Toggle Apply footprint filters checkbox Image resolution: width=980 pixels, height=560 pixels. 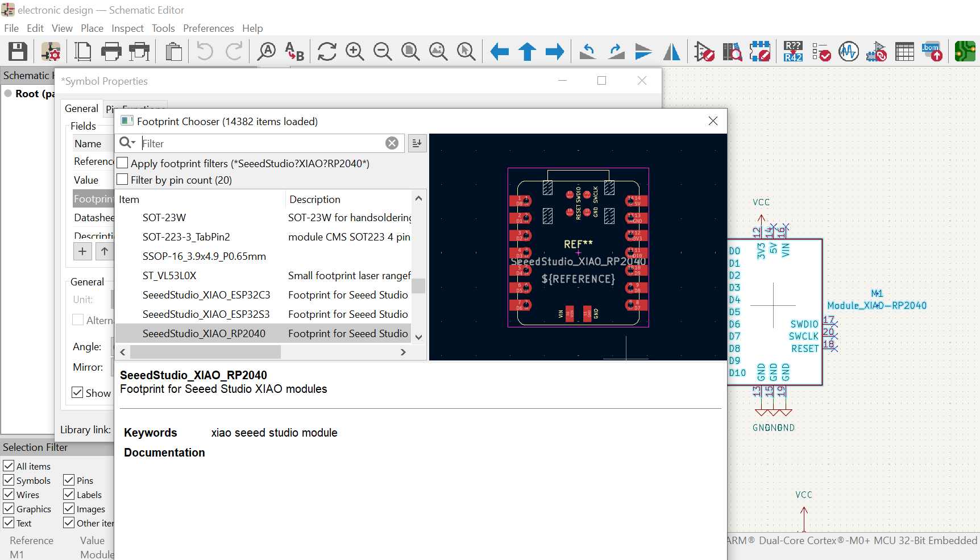click(122, 163)
